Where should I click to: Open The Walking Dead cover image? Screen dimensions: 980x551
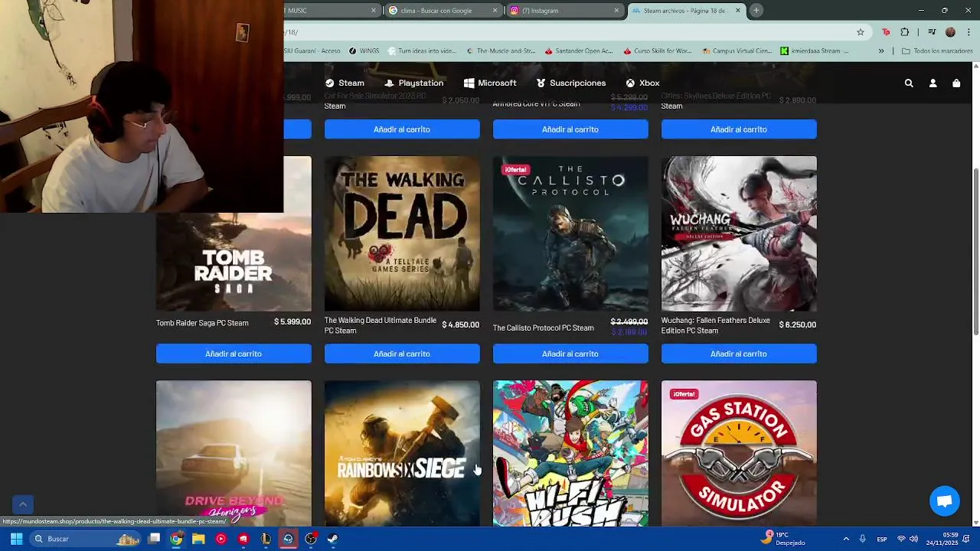click(x=402, y=233)
